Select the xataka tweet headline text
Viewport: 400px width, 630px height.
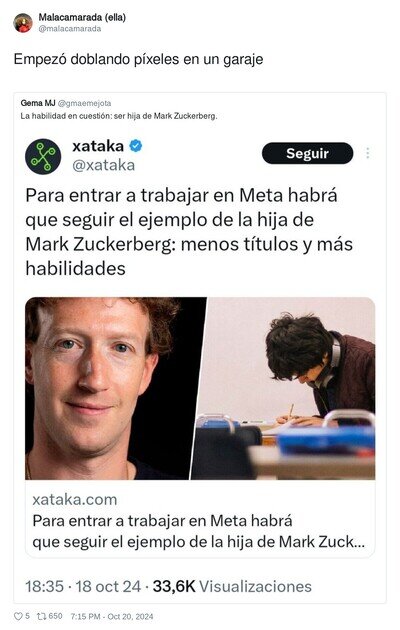[x=189, y=232]
